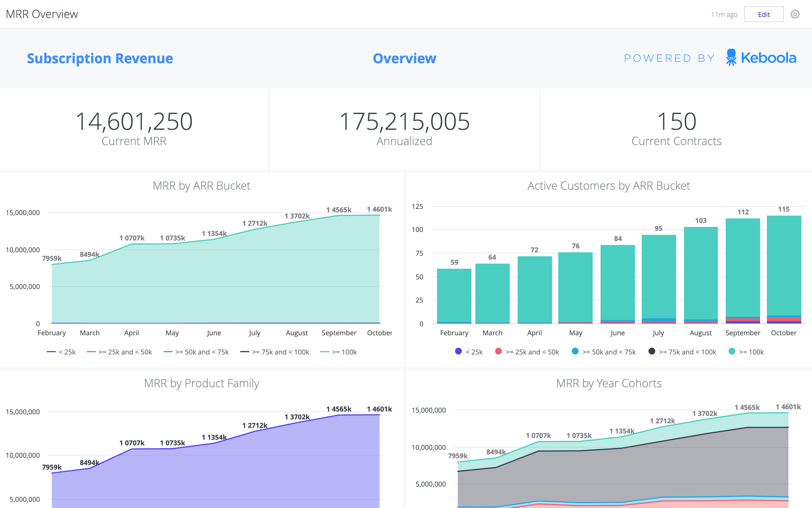The height and width of the screenshot is (508, 812).
Task: Click the '7959k' label in MRR by Product Family
Action: click(x=52, y=467)
